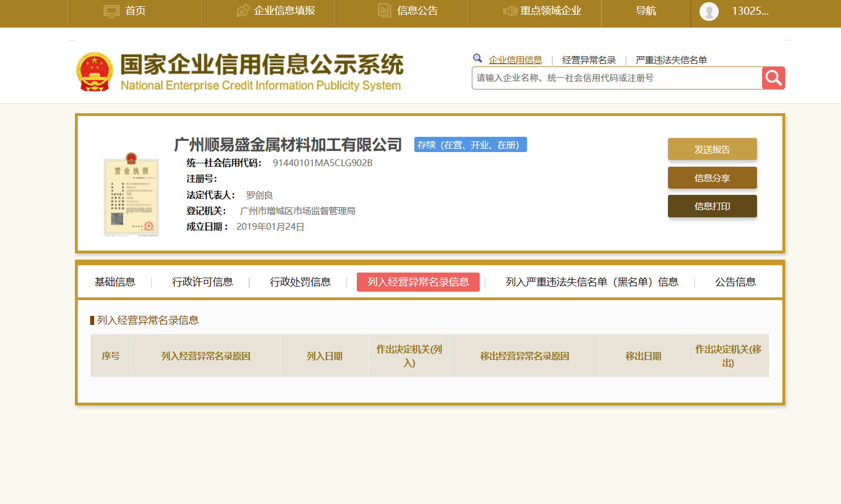Switch to the 基础信息 tab
The height and width of the screenshot is (504, 841).
(115, 282)
